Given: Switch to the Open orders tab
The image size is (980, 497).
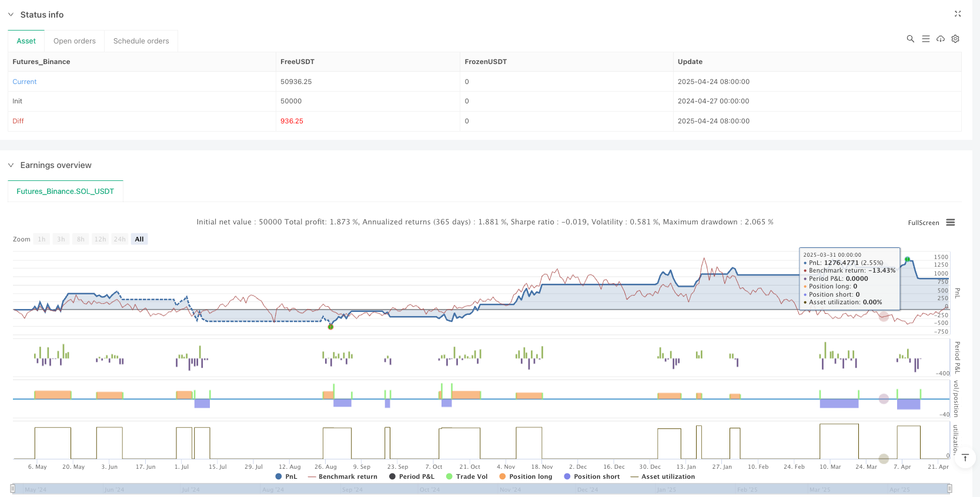Looking at the screenshot, I should point(74,41).
